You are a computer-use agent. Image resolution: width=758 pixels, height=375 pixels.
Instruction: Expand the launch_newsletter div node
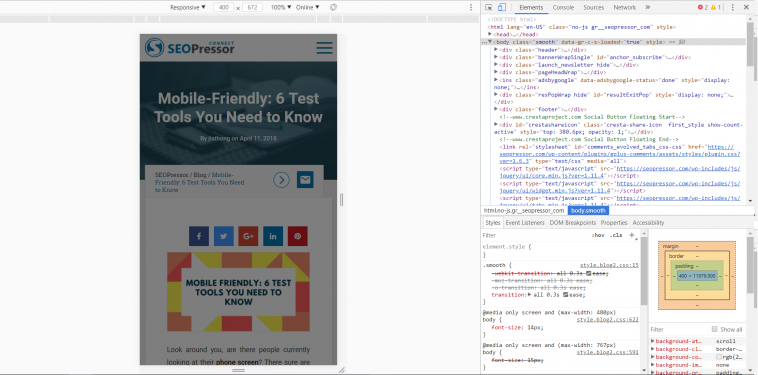coord(496,65)
